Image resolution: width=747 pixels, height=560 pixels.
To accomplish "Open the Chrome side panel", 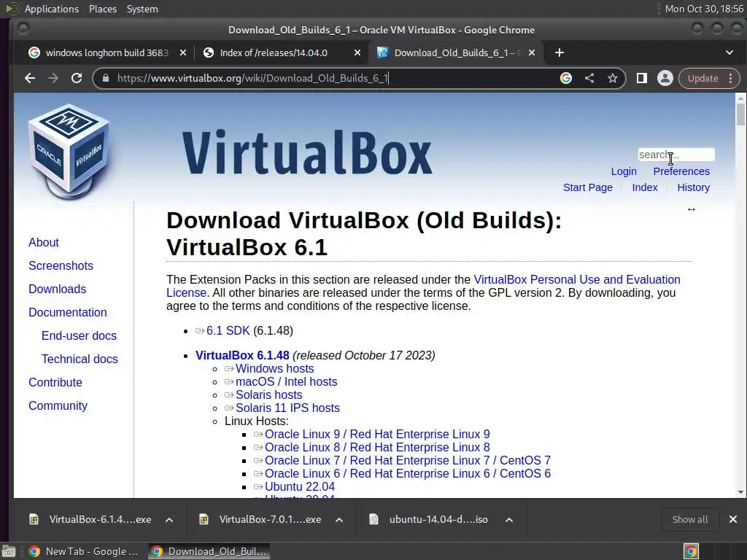I will (642, 78).
